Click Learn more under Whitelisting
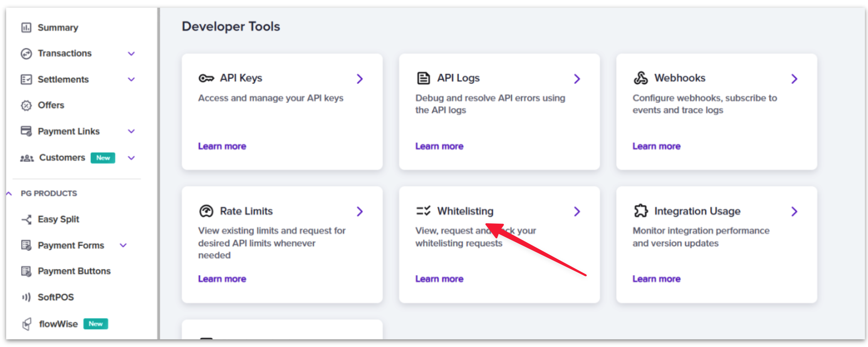This screenshot has height=347, width=868. 439,279
